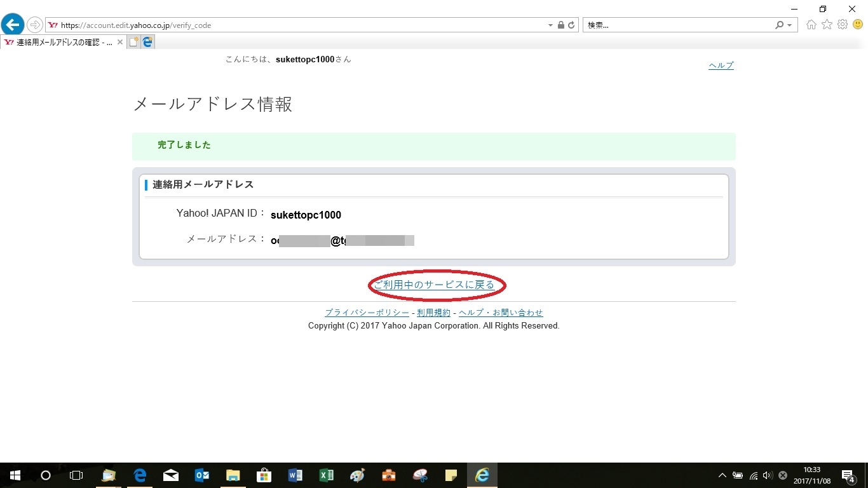The height and width of the screenshot is (488, 868).
Task: Open the browser Home icon
Action: pyautogui.click(x=811, y=25)
